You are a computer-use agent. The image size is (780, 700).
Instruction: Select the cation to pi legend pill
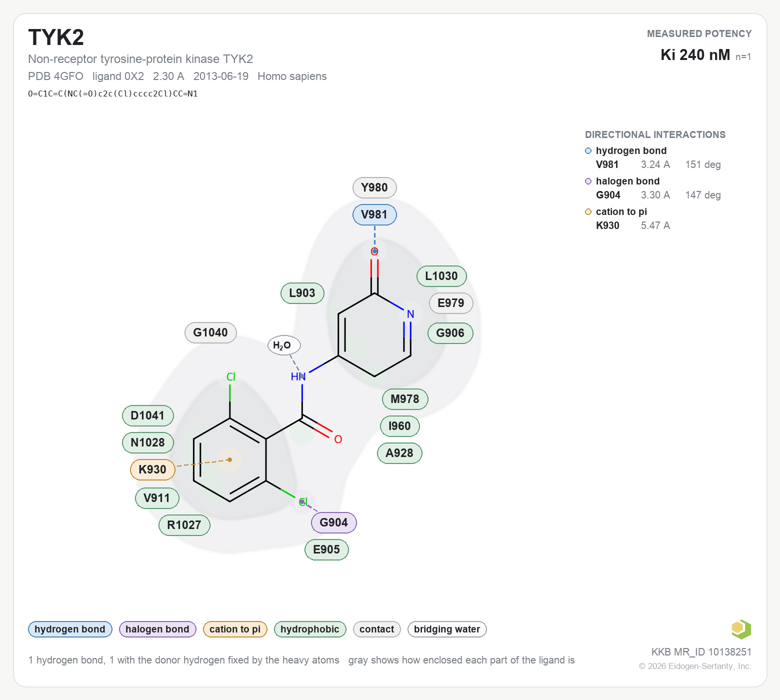point(235,629)
